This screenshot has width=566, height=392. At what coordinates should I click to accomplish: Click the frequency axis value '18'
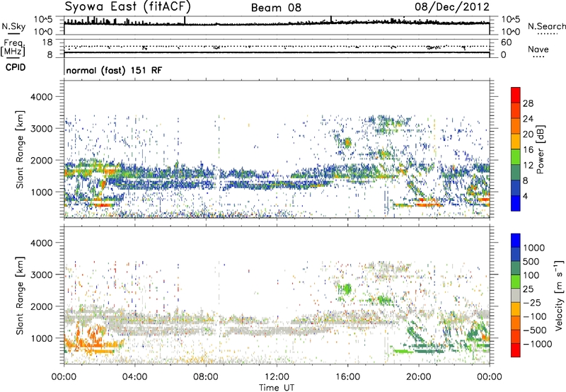click(47, 42)
